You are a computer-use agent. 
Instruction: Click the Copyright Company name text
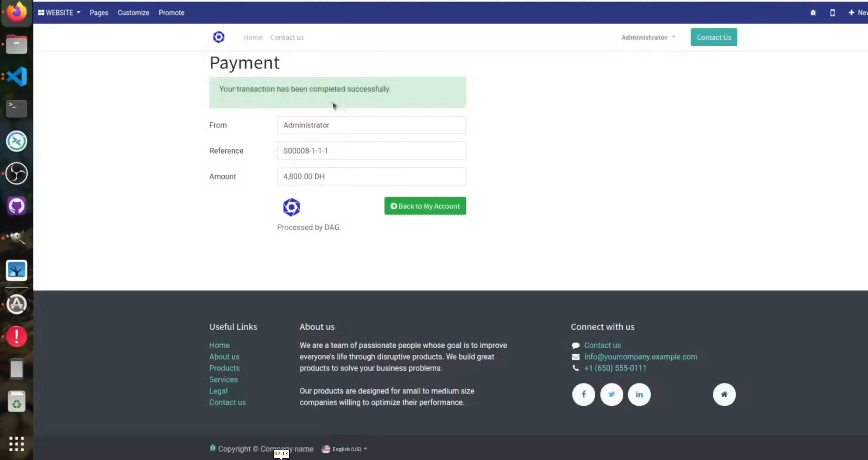266,449
